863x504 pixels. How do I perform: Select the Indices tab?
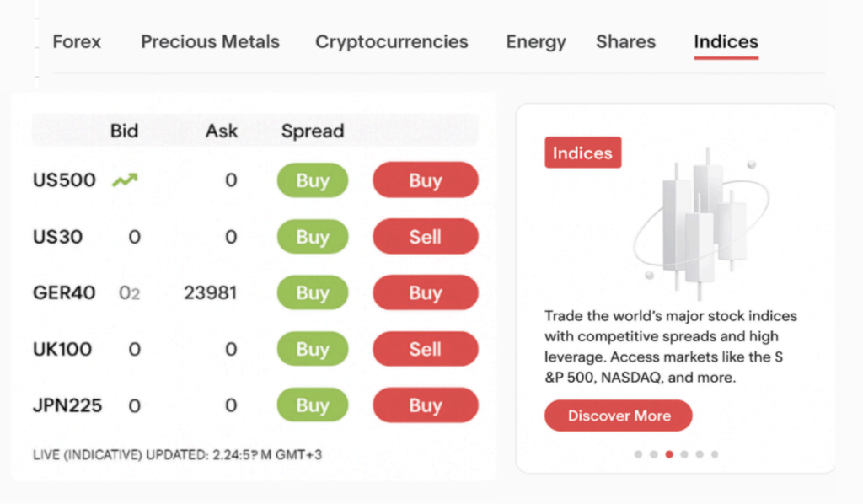click(x=726, y=42)
